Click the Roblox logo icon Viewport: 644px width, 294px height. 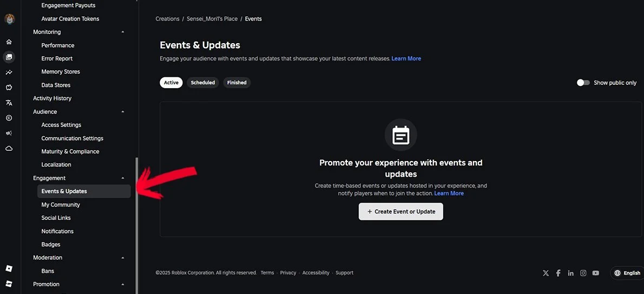point(9,269)
